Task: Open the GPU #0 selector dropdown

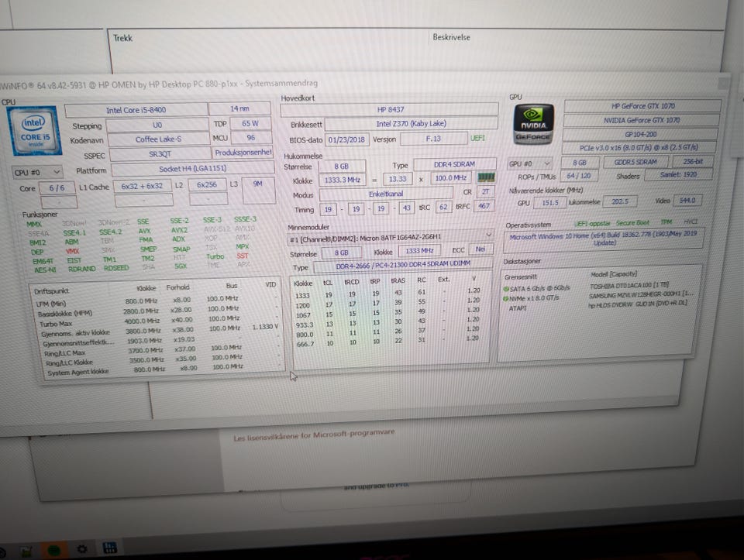Action: pos(530,163)
